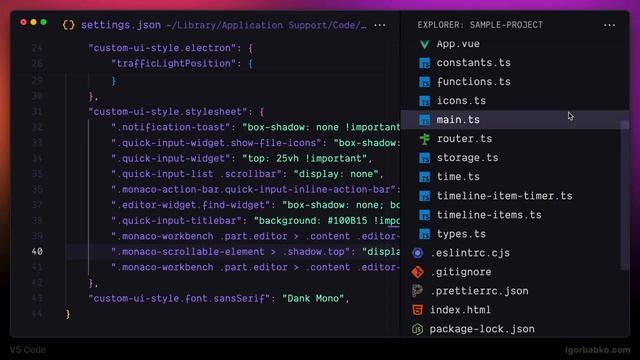The height and width of the screenshot is (360, 640).
Task: Click line number 31 in the gutter
Action: point(37,111)
